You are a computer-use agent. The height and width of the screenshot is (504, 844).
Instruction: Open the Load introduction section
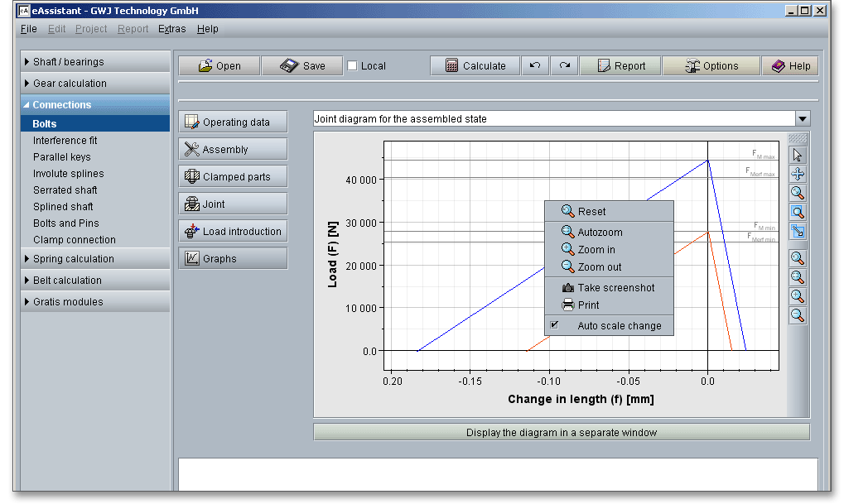click(x=233, y=232)
